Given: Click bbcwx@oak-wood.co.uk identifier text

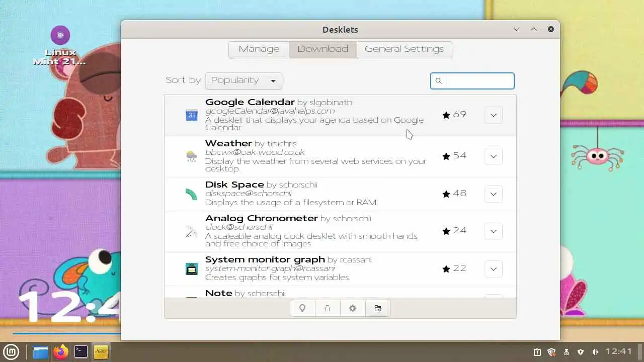Looking at the screenshot, I should point(255,152).
